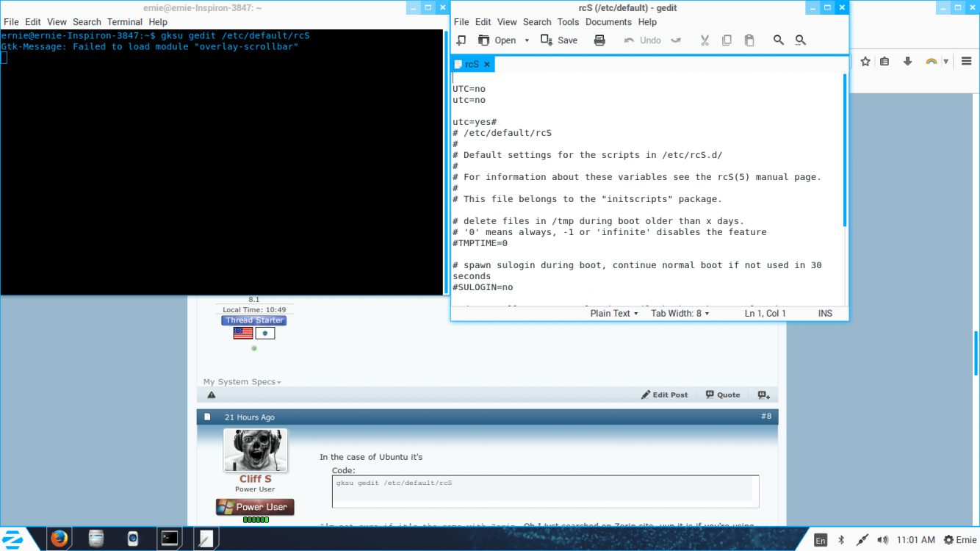Image resolution: width=980 pixels, height=551 pixels.
Task: Open Firefox hamburger menu
Action: tap(967, 62)
